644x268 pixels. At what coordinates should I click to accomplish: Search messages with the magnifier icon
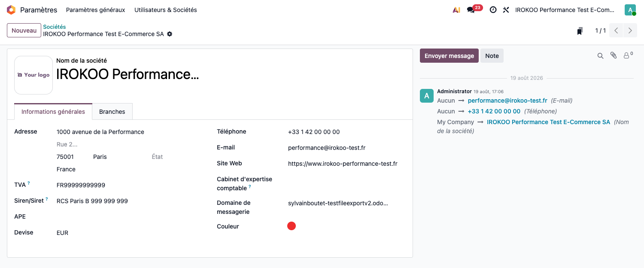(601, 56)
